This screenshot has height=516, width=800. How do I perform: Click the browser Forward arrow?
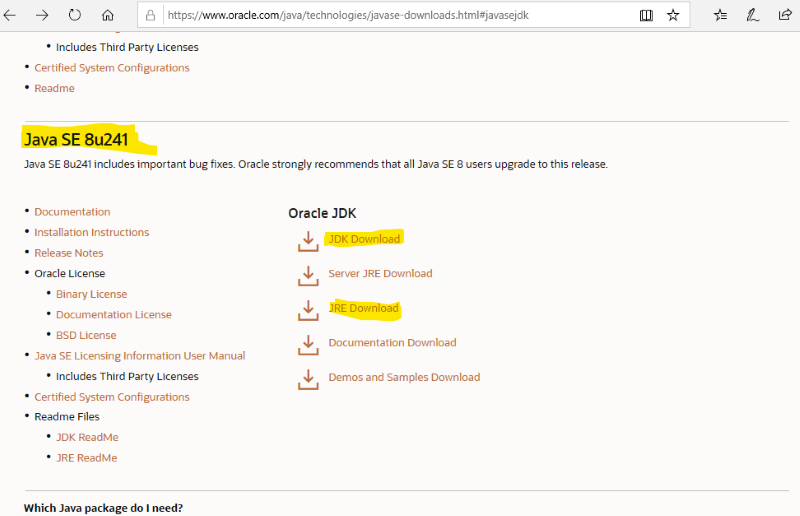(x=43, y=16)
